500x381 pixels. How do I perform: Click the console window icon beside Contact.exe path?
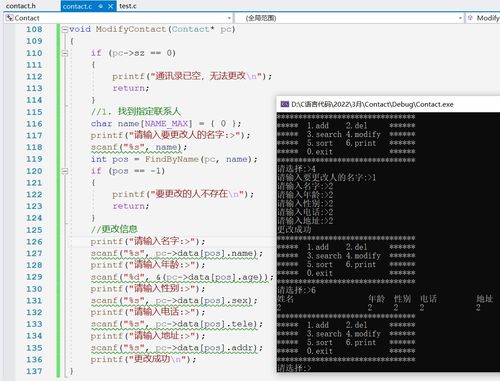[x=284, y=104]
